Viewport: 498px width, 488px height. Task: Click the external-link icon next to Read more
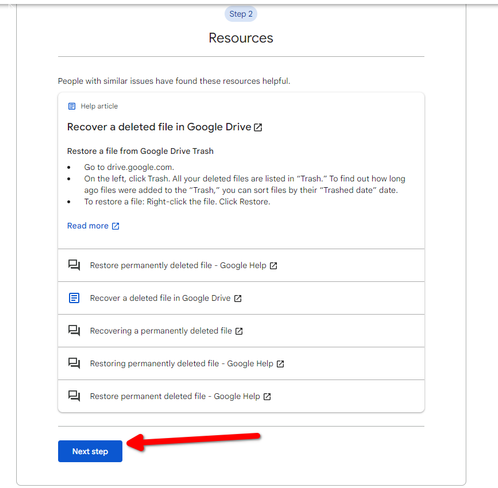tap(115, 226)
